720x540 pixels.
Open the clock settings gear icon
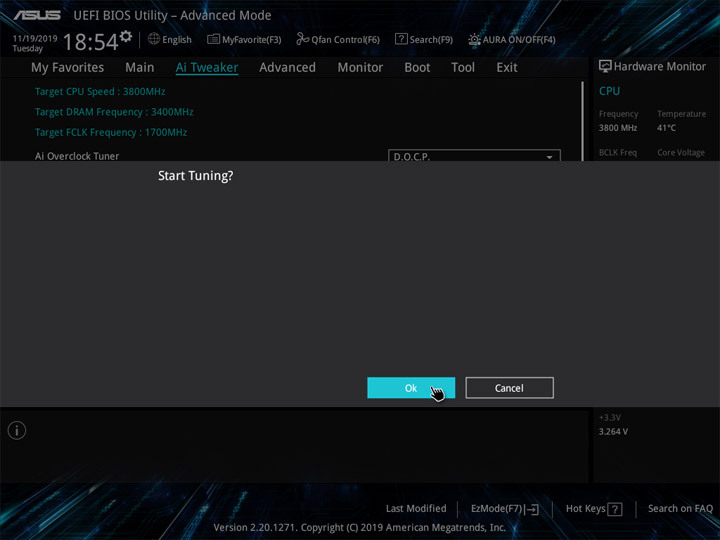[126, 36]
